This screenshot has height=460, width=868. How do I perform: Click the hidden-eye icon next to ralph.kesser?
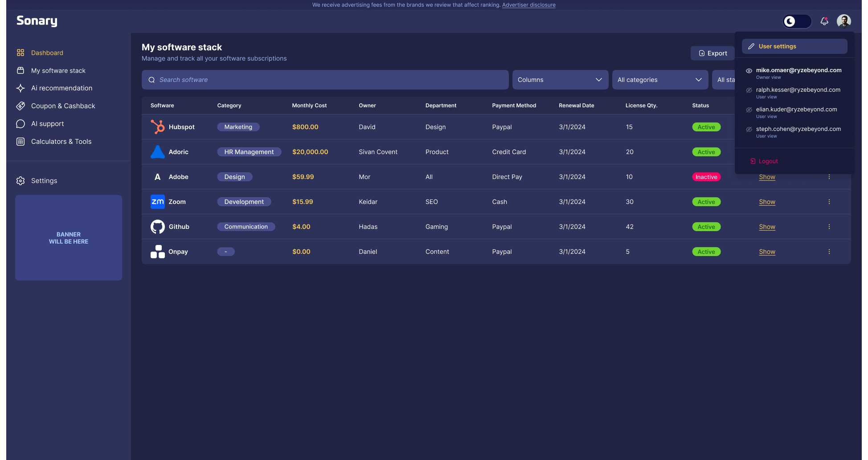[x=749, y=90]
